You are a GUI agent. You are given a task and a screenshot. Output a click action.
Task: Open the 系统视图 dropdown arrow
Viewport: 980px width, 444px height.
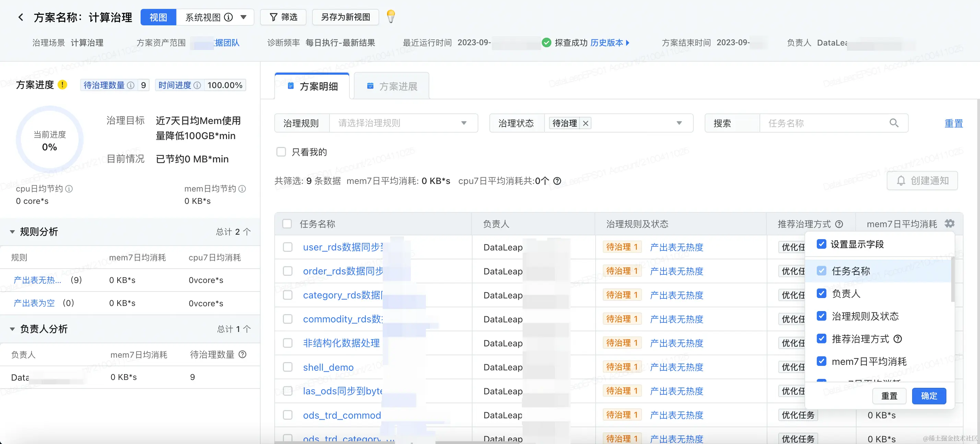pyautogui.click(x=243, y=17)
